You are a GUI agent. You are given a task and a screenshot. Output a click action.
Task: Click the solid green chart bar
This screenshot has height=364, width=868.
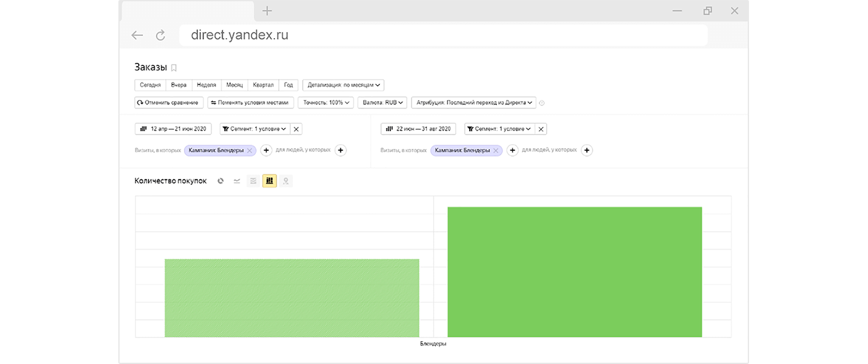pos(575,272)
